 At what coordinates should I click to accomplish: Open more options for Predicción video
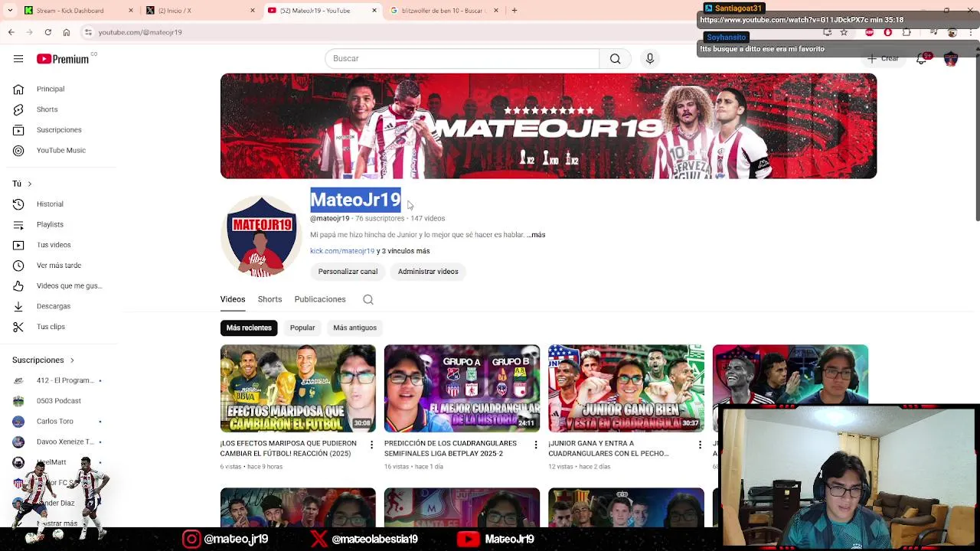536,445
